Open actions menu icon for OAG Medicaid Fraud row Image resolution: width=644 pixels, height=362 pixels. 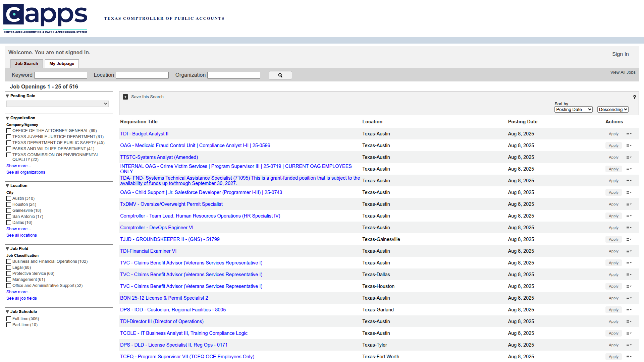pyautogui.click(x=629, y=146)
